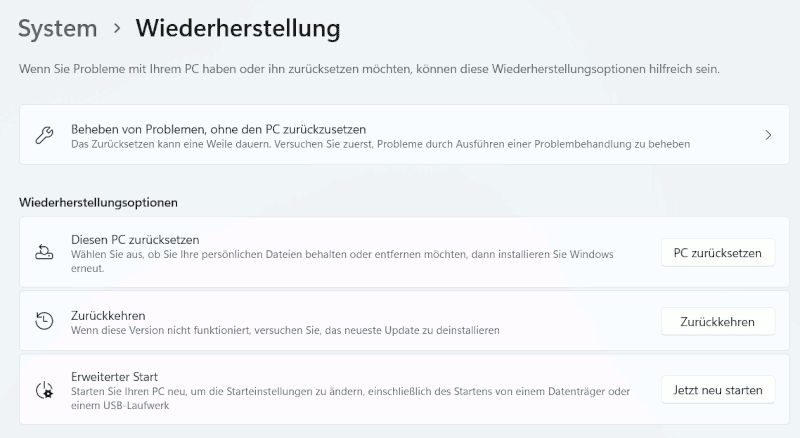Click the wrench troubleshooting icon
This screenshot has height=438, width=800.
tap(44, 135)
